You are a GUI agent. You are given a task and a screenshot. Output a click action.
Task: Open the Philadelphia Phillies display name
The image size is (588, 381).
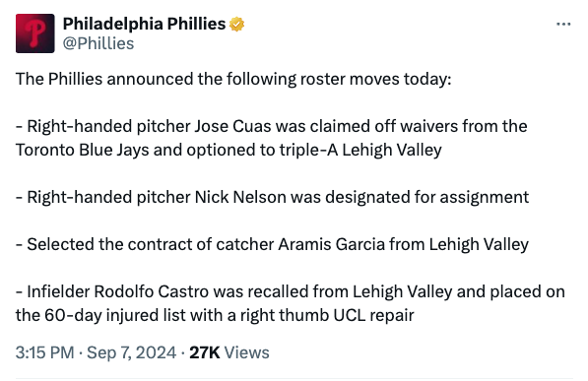tap(145, 24)
